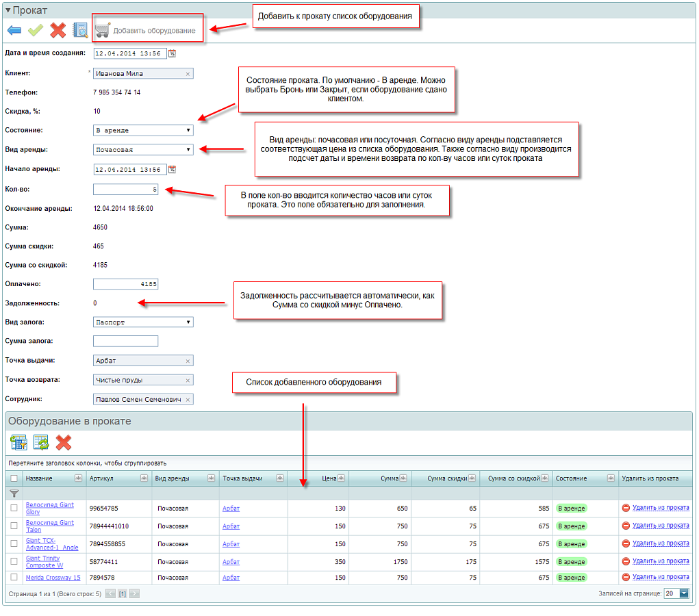Clear the Точка выдачи field Арбат
This screenshot has height=616, width=699.
[x=188, y=361]
